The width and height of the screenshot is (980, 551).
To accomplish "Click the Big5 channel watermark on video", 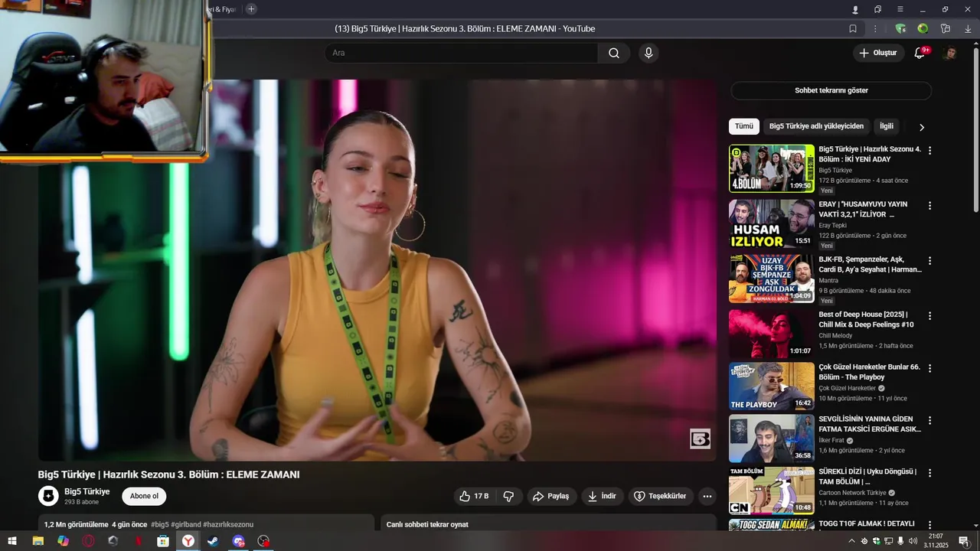I will point(700,439).
